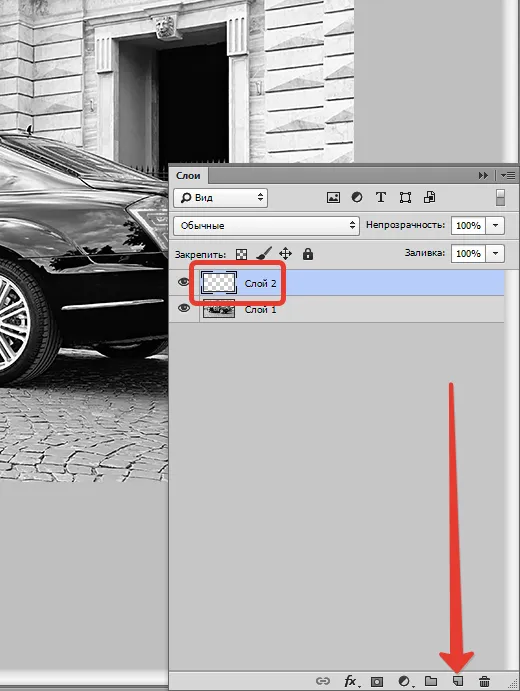520x691 pixels.
Task: Add a layer mask
Action: pos(377,681)
